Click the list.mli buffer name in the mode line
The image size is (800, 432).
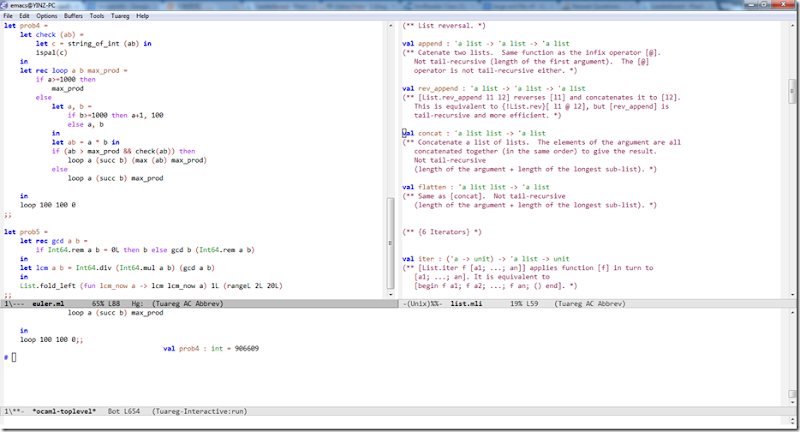click(x=468, y=302)
